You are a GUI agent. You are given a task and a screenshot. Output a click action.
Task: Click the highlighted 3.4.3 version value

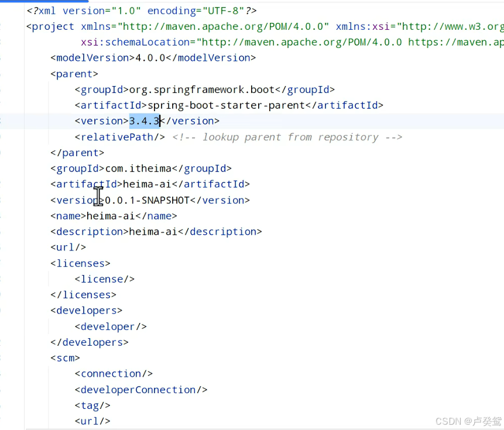pyautogui.click(x=145, y=121)
